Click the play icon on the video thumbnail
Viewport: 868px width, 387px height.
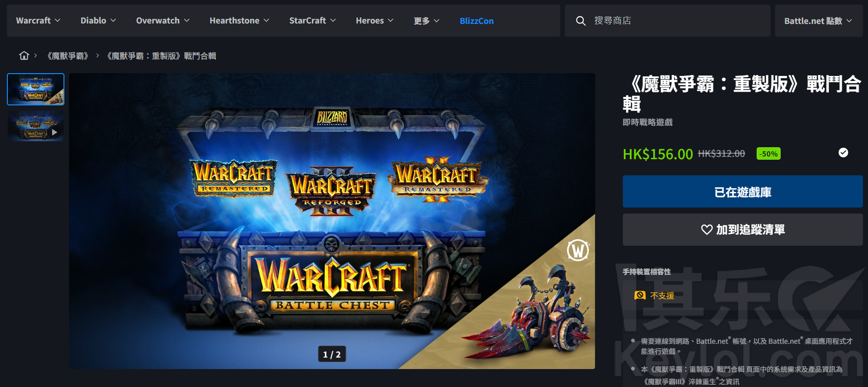(55, 133)
